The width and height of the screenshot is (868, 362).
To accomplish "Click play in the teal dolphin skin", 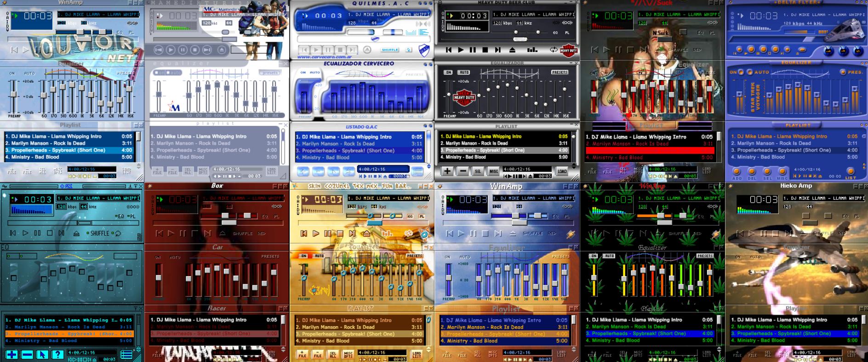I will pos(25,233).
